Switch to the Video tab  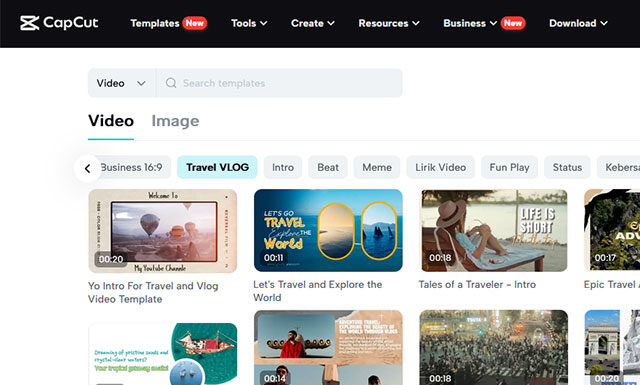(x=111, y=121)
